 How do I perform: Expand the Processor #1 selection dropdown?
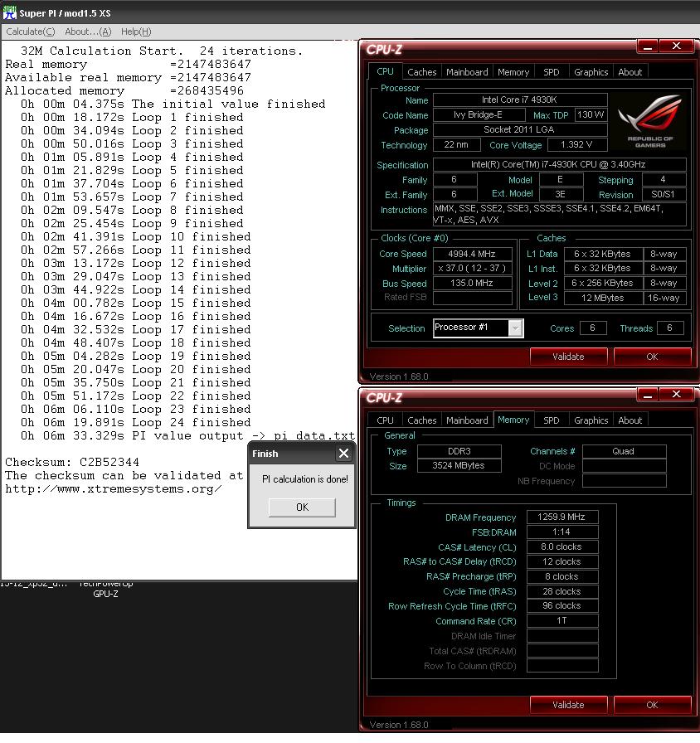515,328
